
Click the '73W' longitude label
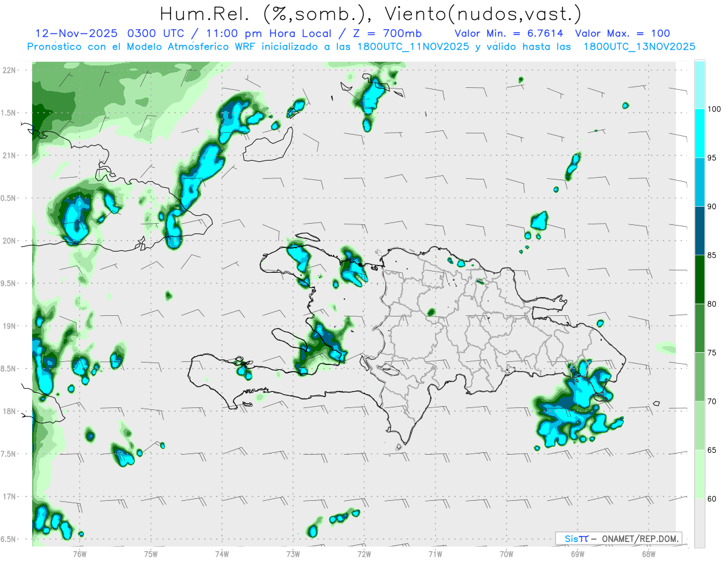click(293, 553)
